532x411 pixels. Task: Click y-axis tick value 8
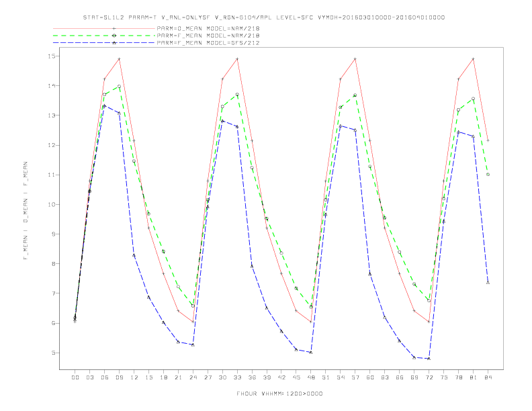(53, 264)
